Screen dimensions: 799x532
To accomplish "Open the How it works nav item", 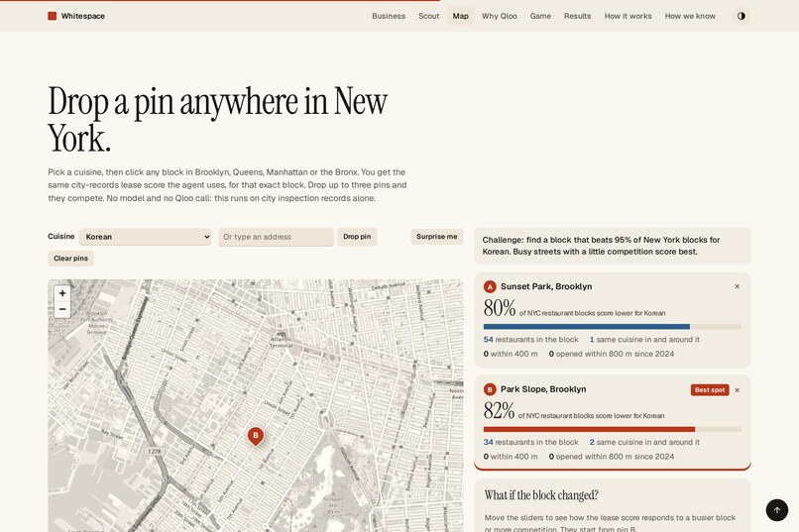I will tap(628, 16).
